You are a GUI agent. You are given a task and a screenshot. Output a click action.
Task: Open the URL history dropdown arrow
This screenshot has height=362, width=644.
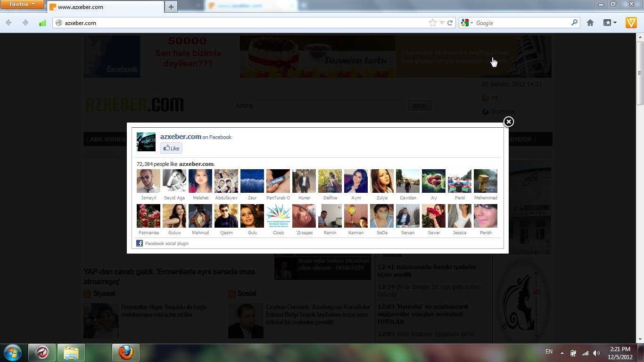coord(442,23)
